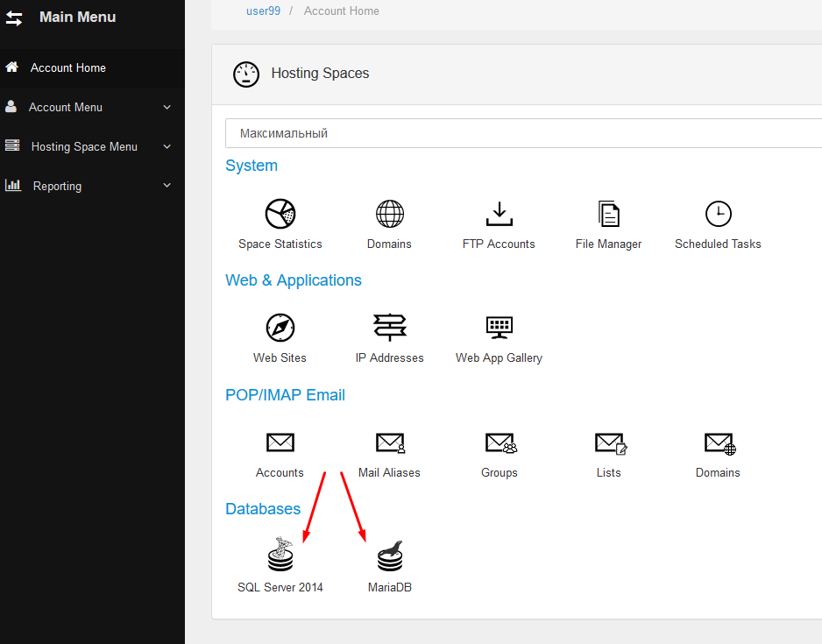Viewport: 822px width, 644px height.
Task: Click the Reporting bar chart icon
Action: coord(12,185)
